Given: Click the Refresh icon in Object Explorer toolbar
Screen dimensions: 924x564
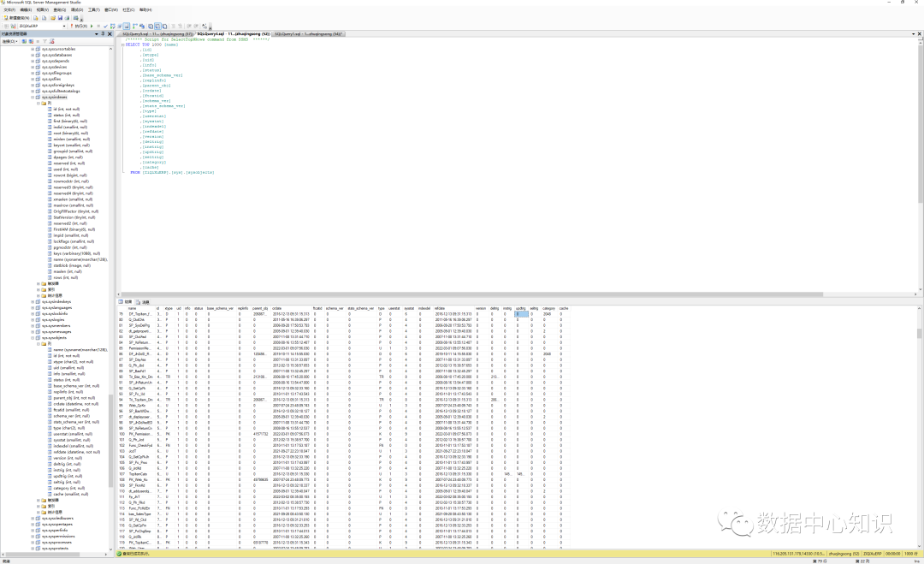Looking at the screenshot, I should pyautogui.click(x=51, y=41).
